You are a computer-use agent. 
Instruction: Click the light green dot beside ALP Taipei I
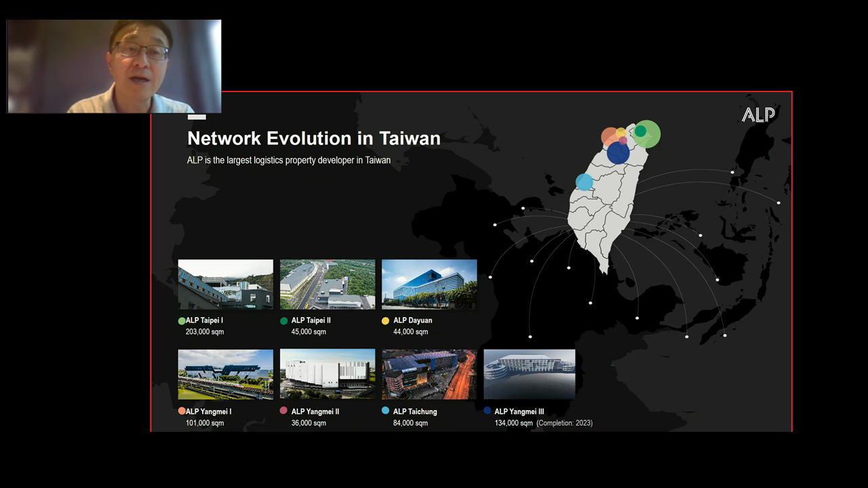click(182, 321)
